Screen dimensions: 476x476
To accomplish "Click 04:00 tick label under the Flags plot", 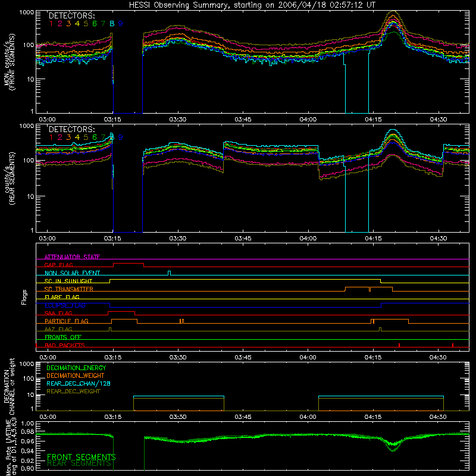I will (308, 358).
